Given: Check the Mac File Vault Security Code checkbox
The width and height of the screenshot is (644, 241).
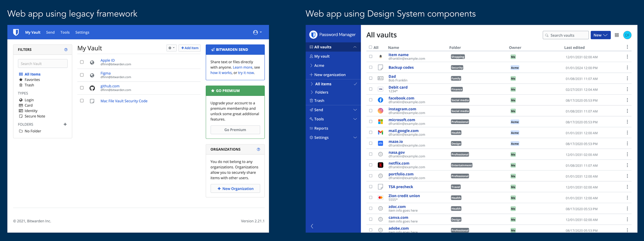Looking at the screenshot, I should point(82,100).
